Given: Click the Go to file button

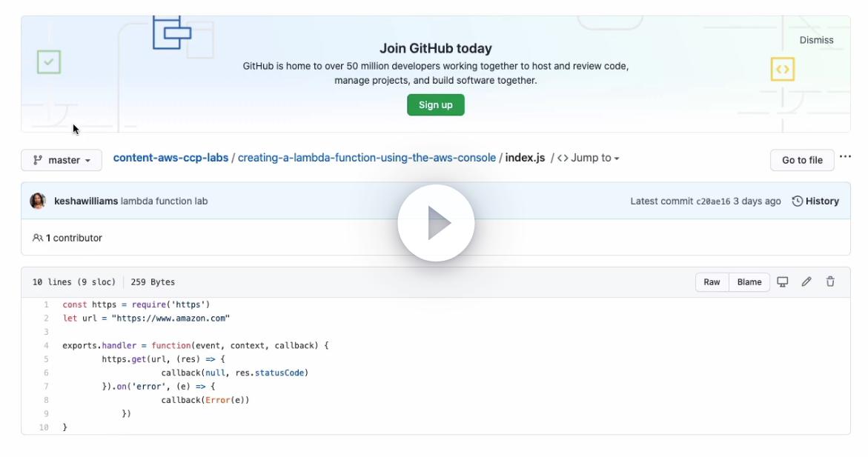Looking at the screenshot, I should click(x=802, y=160).
